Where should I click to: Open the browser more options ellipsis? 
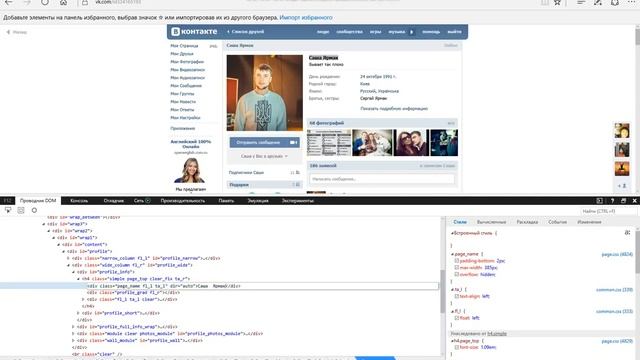631,2
